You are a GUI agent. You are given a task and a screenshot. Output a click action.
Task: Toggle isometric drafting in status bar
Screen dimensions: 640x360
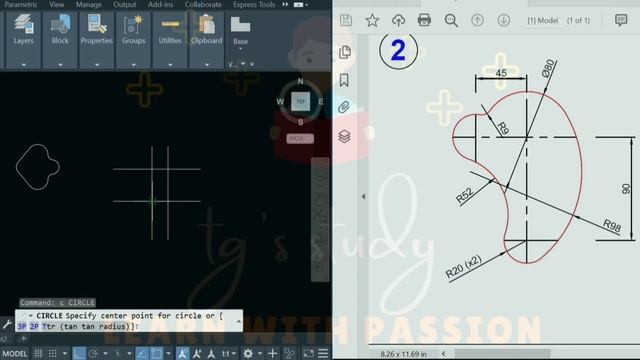(x=118, y=353)
